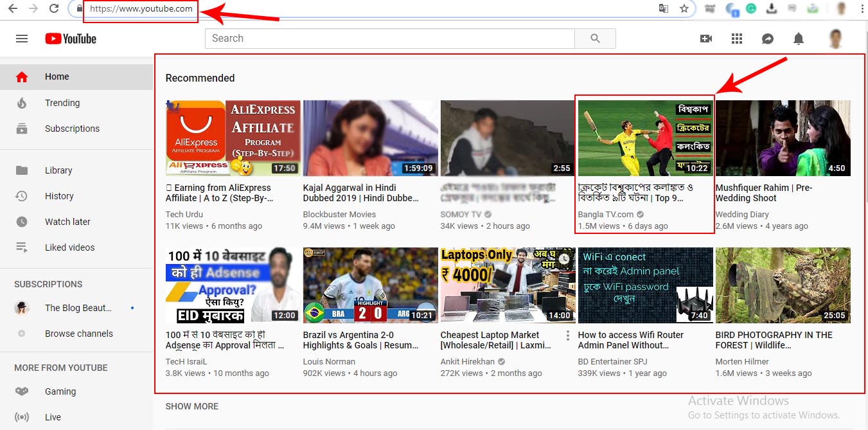Open the Adsense Approval 12:00 thumbnail
868x430 pixels.
[233, 285]
